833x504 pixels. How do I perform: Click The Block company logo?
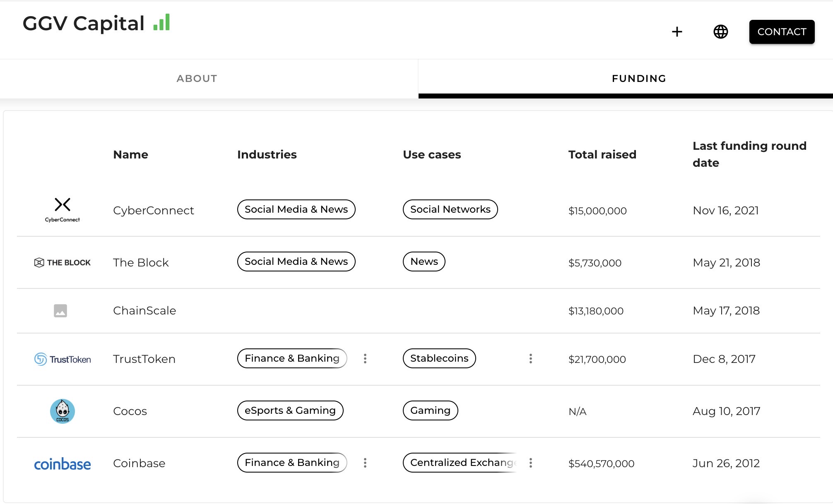point(63,262)
